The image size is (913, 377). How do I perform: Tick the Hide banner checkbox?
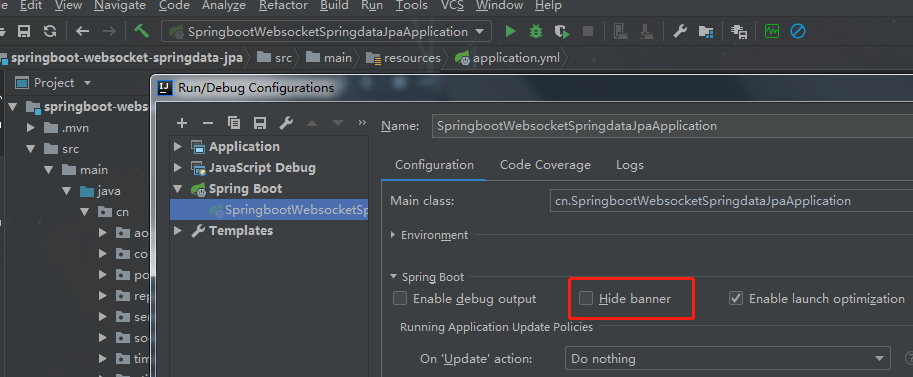[586, 299]
